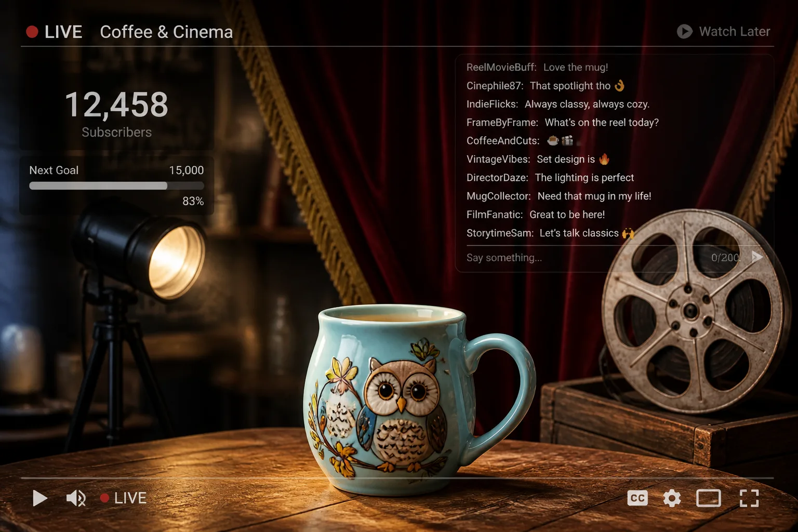Click the MugCollector username in chat
Image resolution: width=798 pixels, height=532 pixels.
point(499,196)
